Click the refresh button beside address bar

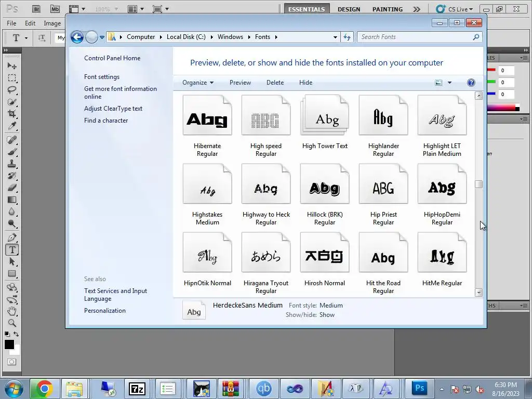[347, 37]
